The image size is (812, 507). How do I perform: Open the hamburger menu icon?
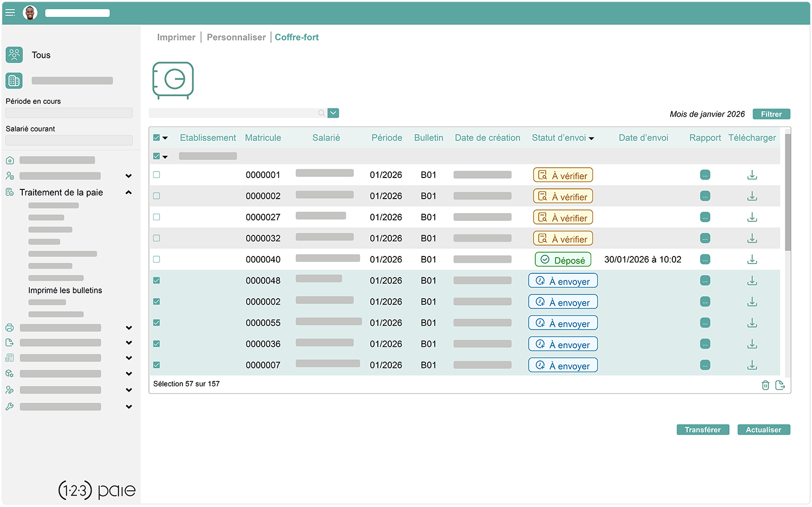10,12
